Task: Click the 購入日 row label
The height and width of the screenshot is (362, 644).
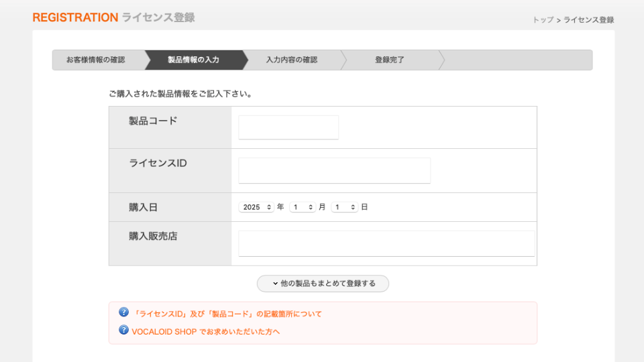Action: (x=144, y=207)
